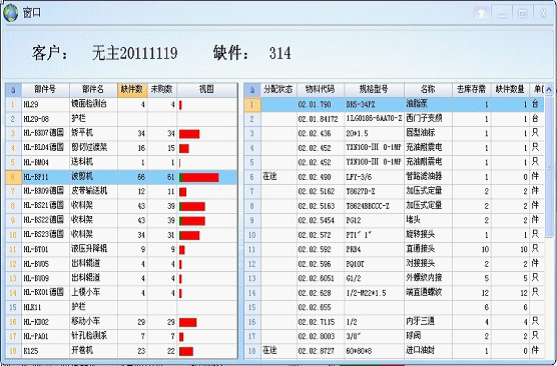Select the 皮带输送机 row
557x366 pixels.
tap(121, 192)
